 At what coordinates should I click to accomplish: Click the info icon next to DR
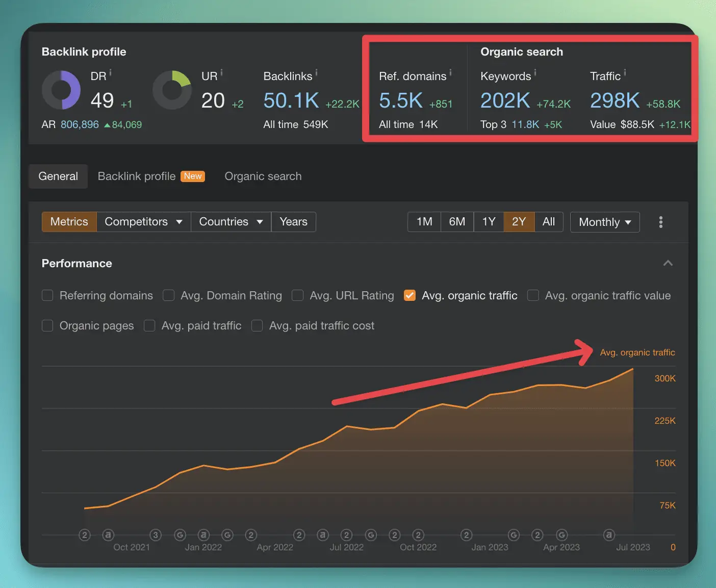[111, 73]
